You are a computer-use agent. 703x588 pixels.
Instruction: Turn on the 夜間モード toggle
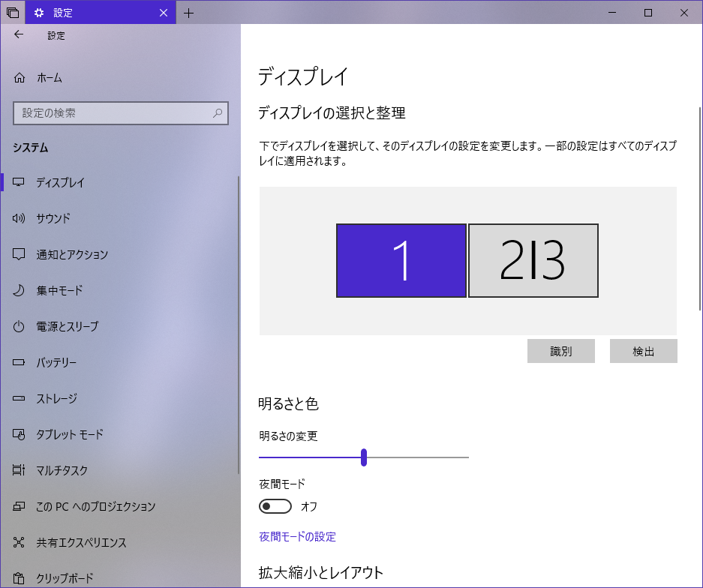pyautogui.click(x=275, y=506)
